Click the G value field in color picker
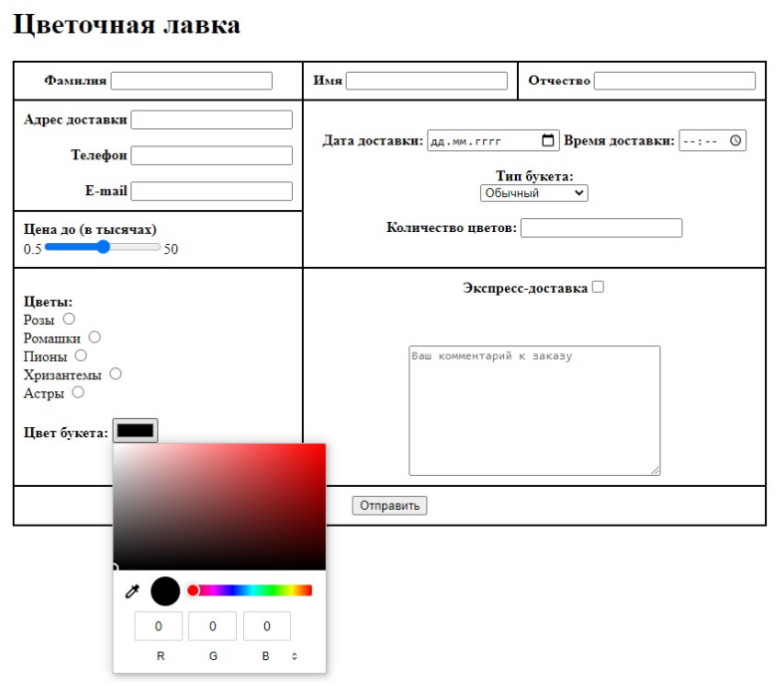 point(212,626)
